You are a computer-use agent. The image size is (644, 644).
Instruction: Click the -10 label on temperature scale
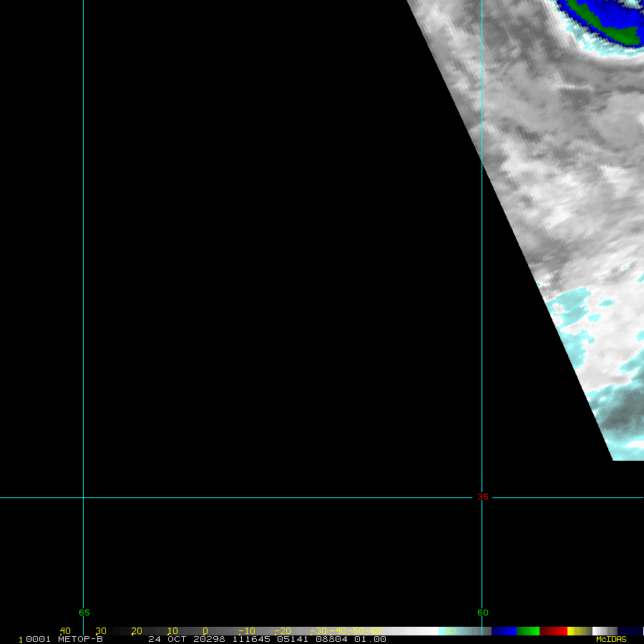tap(246, 631)
